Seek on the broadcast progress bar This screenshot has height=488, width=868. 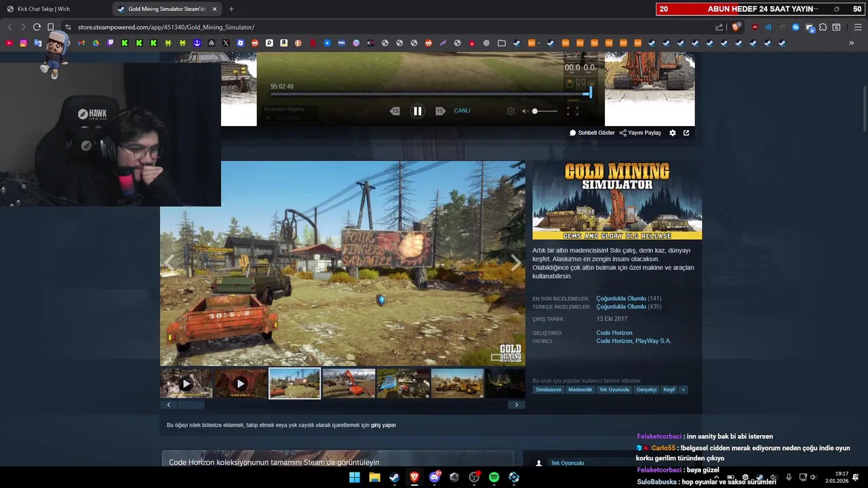[x=431, y=94]
